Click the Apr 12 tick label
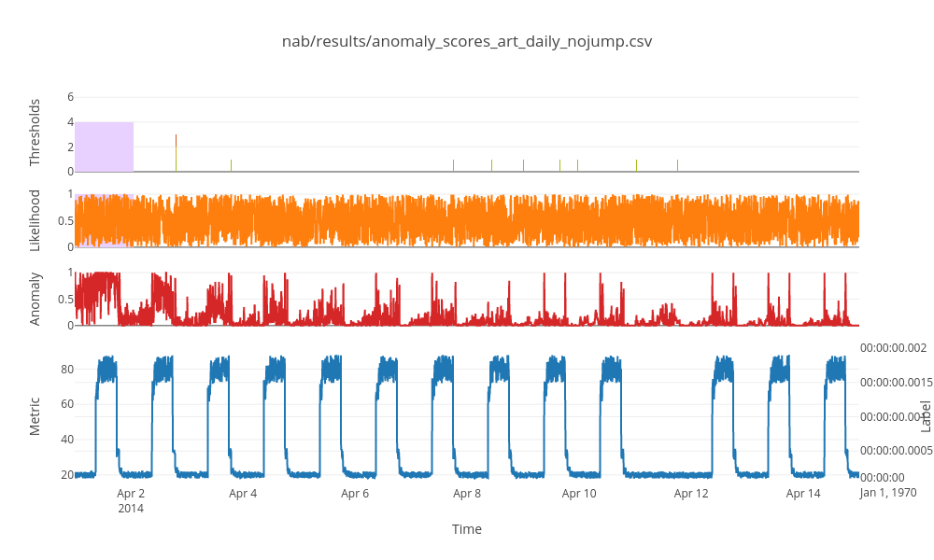This screenshot has width=934, height=560. [691, 494]
